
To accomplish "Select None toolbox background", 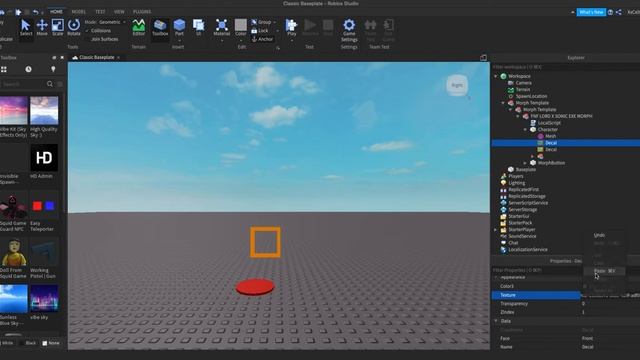I will coord(51,343).
